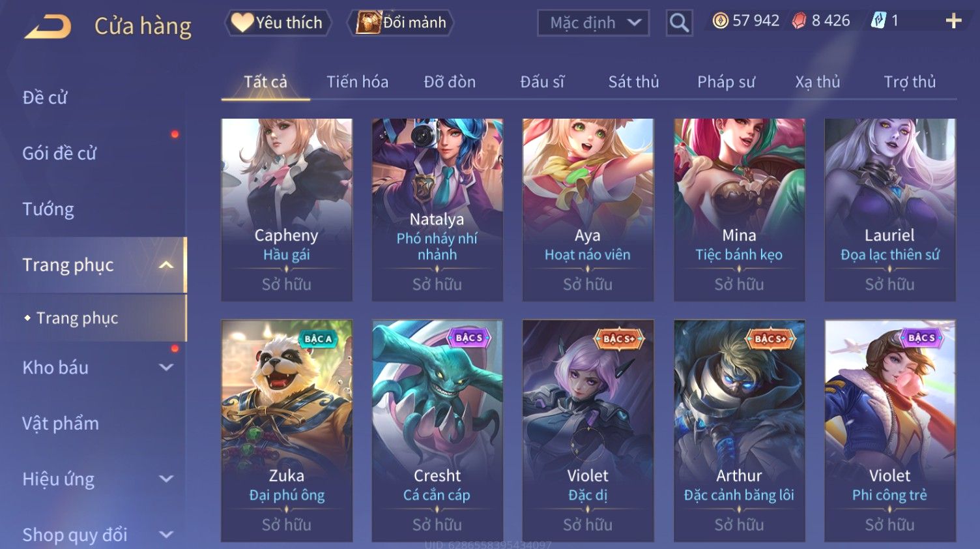Expand the Hiệu ứng sidebar section

pyautogui.click(x=166, y=479)
